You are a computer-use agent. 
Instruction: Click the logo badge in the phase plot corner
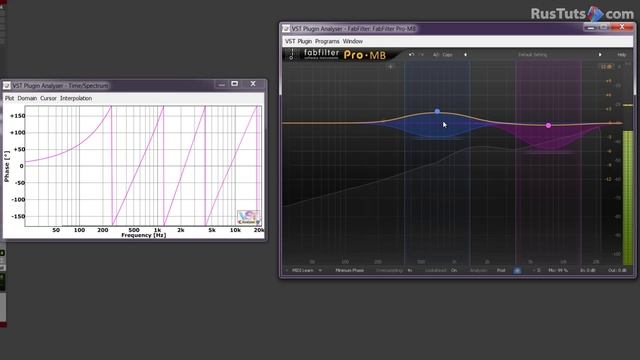click(249, 217)
